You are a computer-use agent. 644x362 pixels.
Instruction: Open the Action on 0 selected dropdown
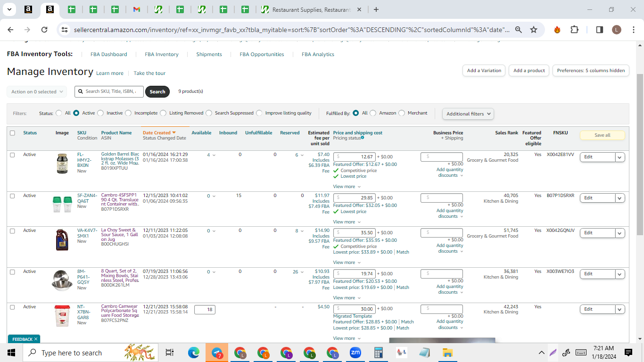click(x=37, y=92)
